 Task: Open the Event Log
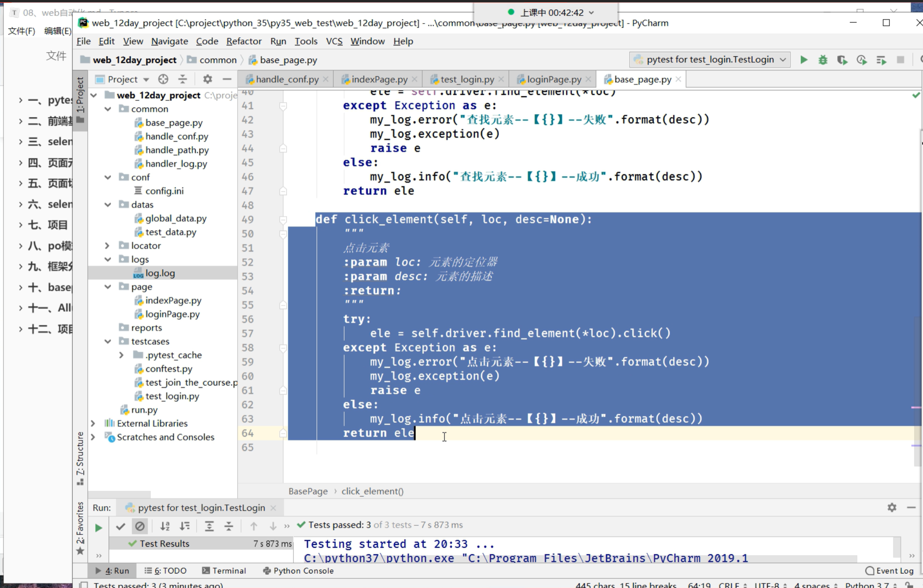pyautogui.click(x=889, y=571)
